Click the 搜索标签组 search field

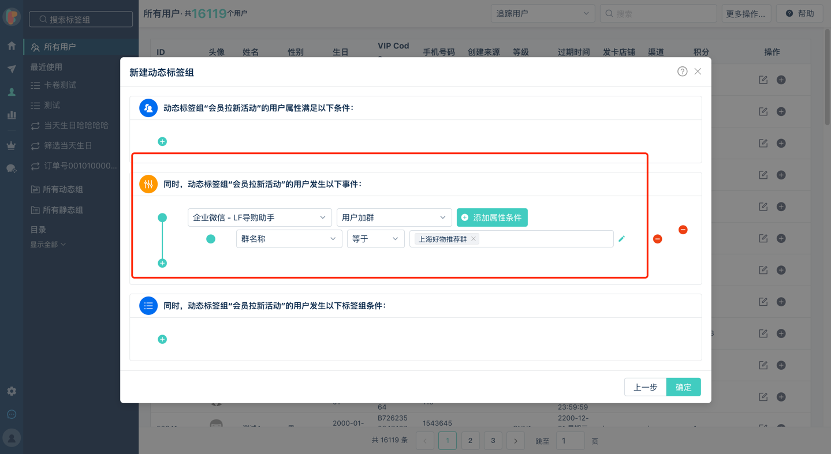pos(82,19)
